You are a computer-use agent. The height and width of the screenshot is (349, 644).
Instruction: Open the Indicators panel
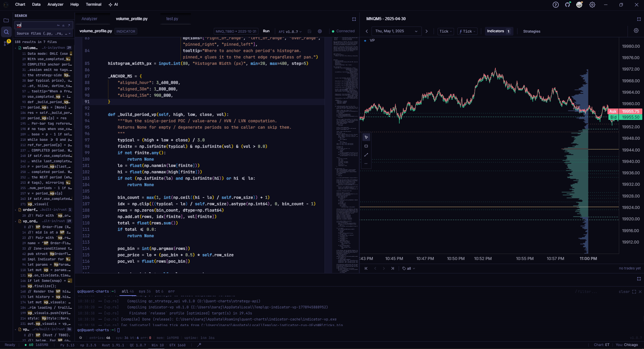pos(498,31)
